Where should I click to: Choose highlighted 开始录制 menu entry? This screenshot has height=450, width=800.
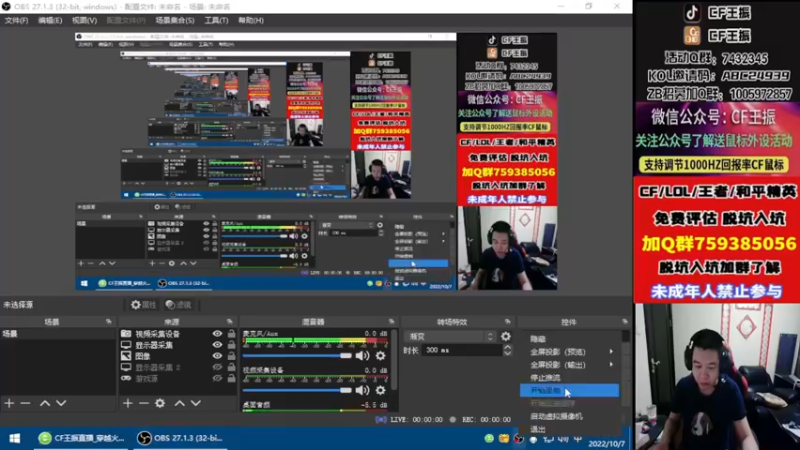(x=569, y=391)
